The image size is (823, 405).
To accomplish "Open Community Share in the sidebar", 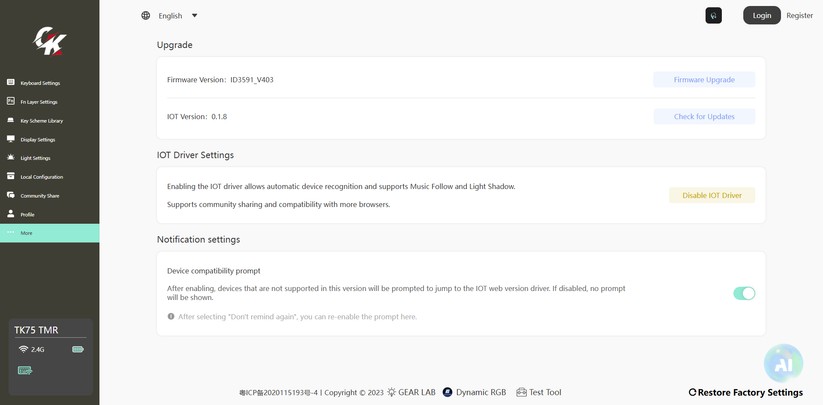I will click(x=49, y=196).
